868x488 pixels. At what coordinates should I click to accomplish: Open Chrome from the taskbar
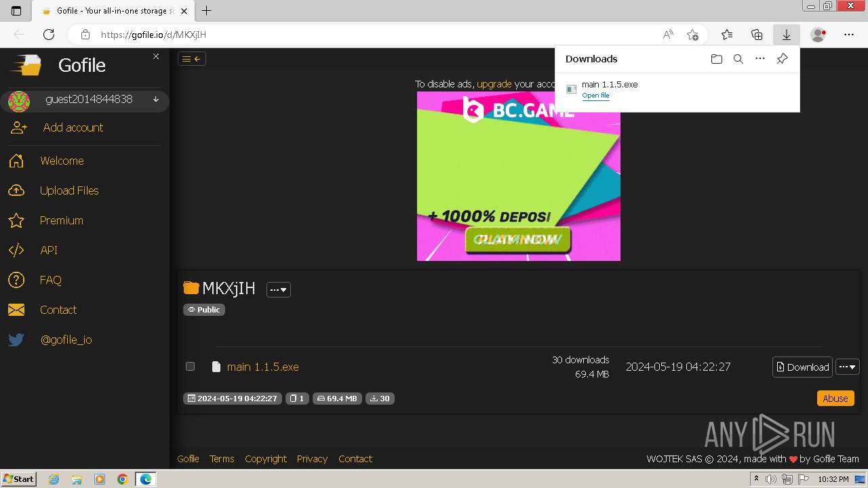pos(123,479)
